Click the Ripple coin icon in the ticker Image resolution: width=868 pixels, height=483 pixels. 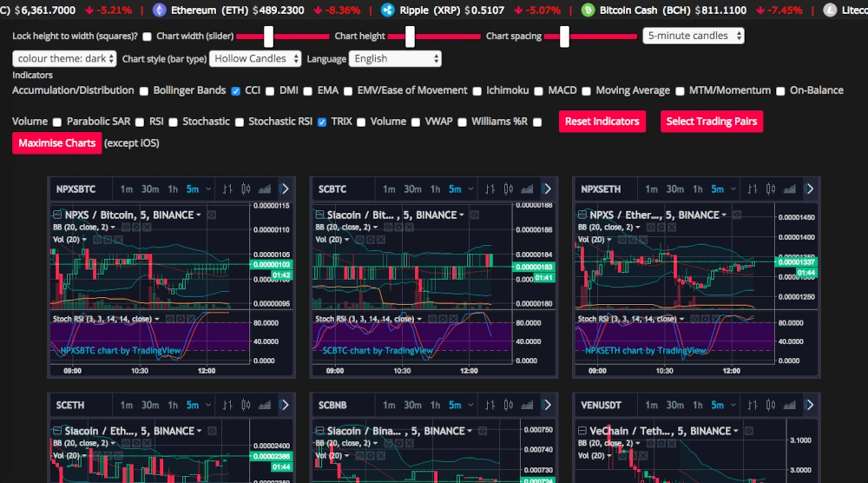pos(388,10)
